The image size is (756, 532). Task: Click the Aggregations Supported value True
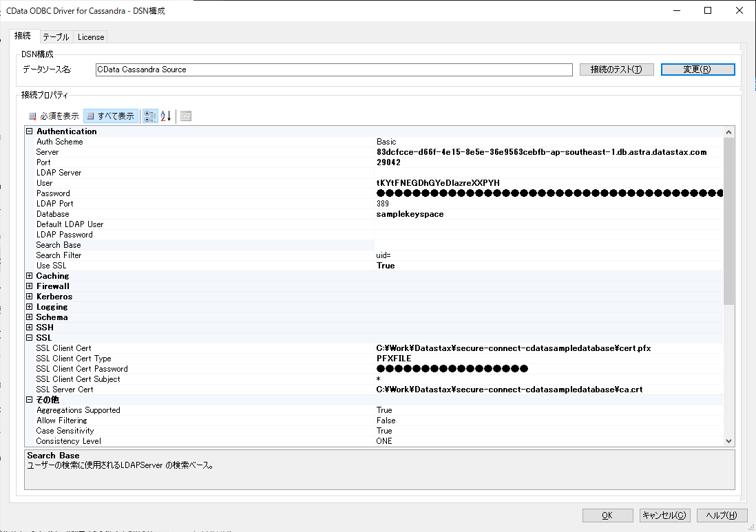click(x=384, y=410)
